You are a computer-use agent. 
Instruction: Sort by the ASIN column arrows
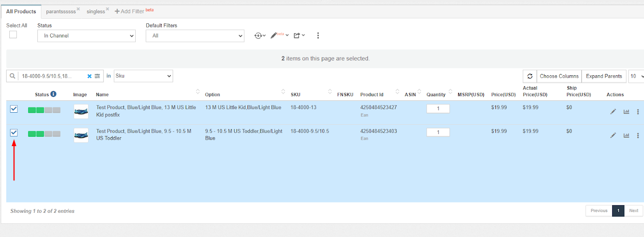419,91
